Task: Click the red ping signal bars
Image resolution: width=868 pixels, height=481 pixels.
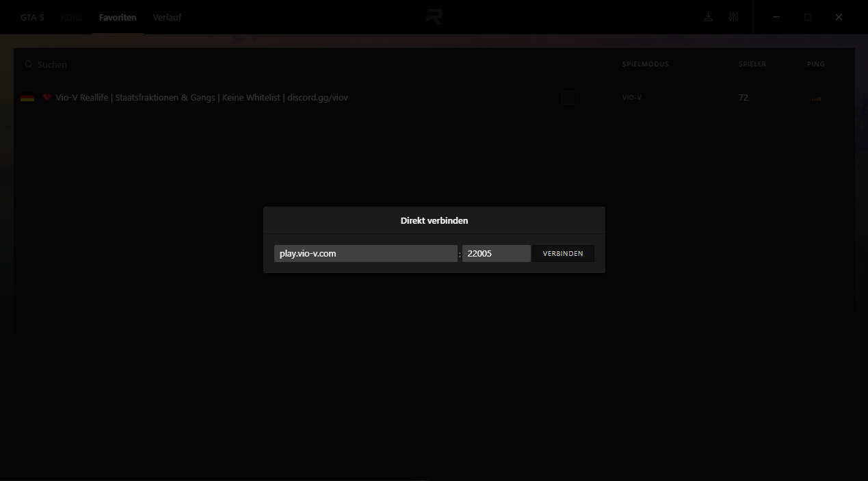Action: coord(815,99)
